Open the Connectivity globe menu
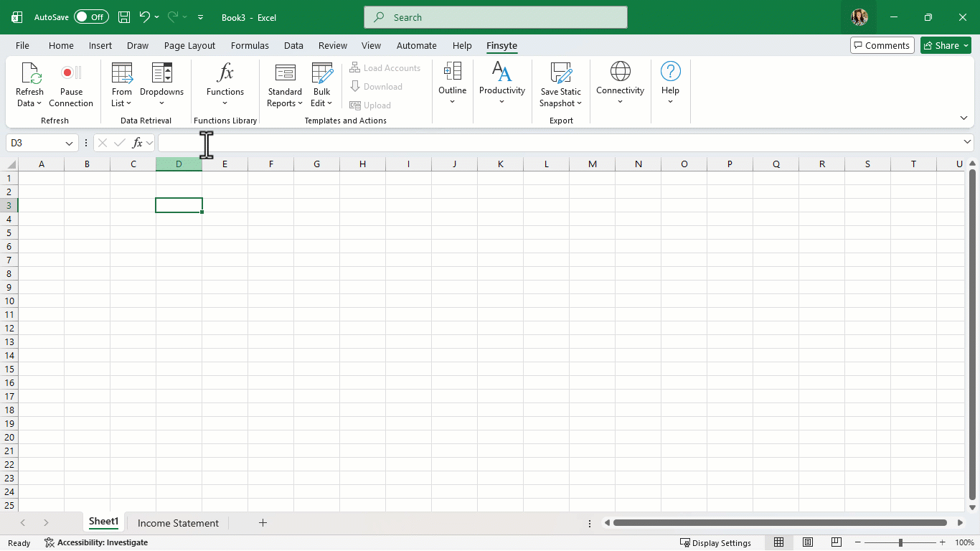This screenshot has height=551, width=980. pyautogui.click(x=620, y=72)
